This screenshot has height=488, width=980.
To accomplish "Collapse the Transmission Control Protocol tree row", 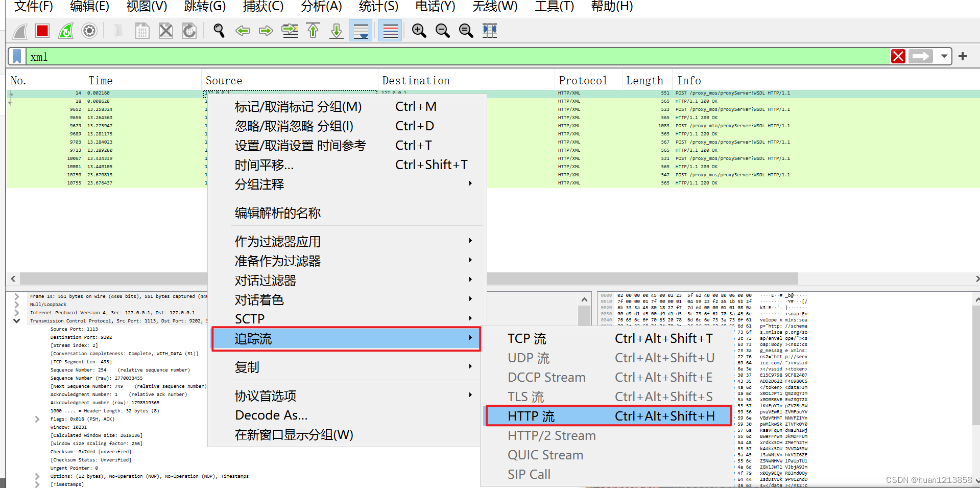I will point(17,321).
